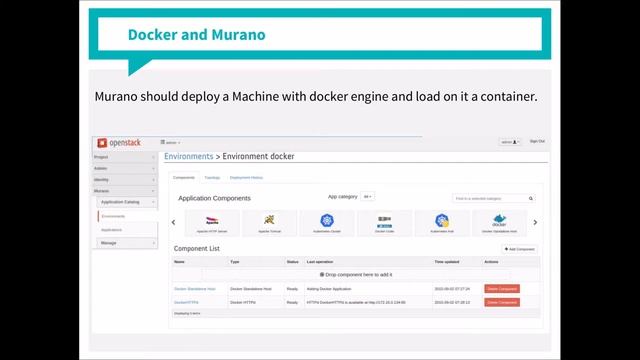The height and width of the screenshot is (360, 640).
Task: Click the drop component area
Action: tap(356, 275)
